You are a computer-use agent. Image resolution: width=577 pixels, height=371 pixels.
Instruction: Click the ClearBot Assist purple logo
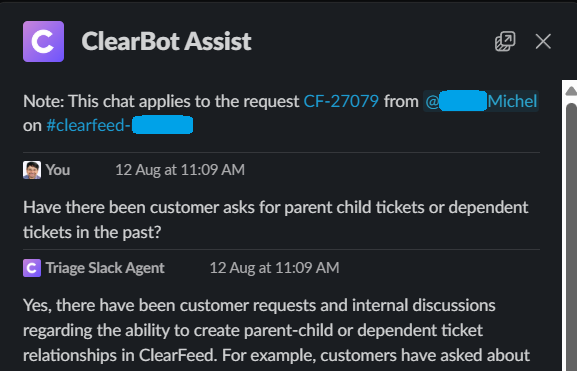(x=43, y=41)
